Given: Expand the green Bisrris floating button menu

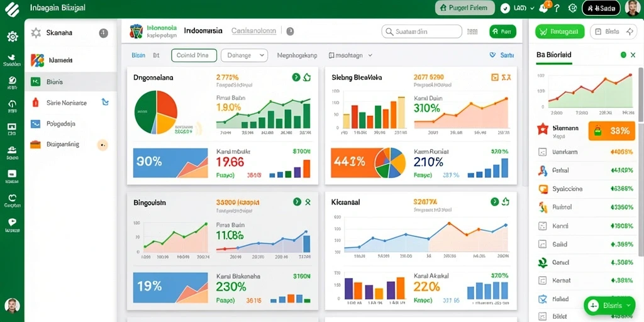Looking at the screenshot, I should [609, 306].
